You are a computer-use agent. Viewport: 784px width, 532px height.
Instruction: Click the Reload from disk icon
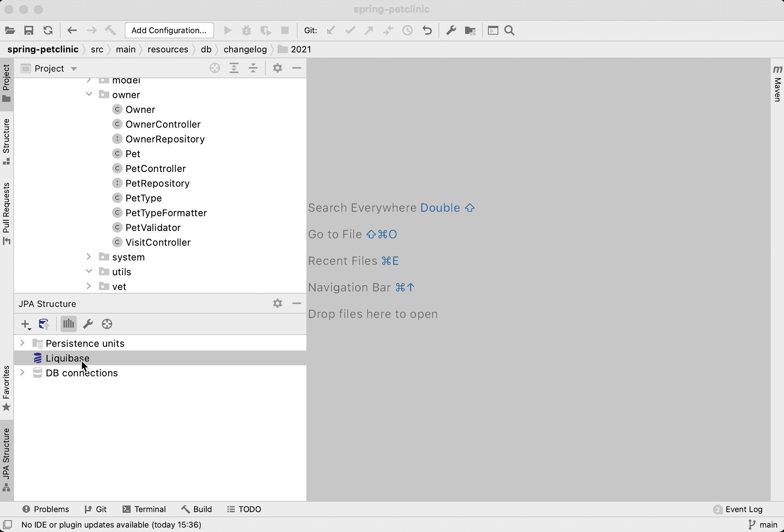48,31
